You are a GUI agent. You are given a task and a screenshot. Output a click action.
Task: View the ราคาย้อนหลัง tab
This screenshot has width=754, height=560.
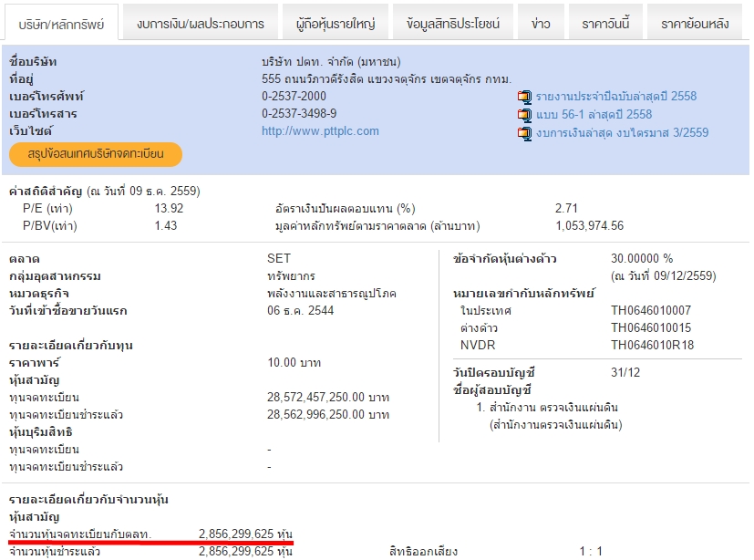point(695,22)
